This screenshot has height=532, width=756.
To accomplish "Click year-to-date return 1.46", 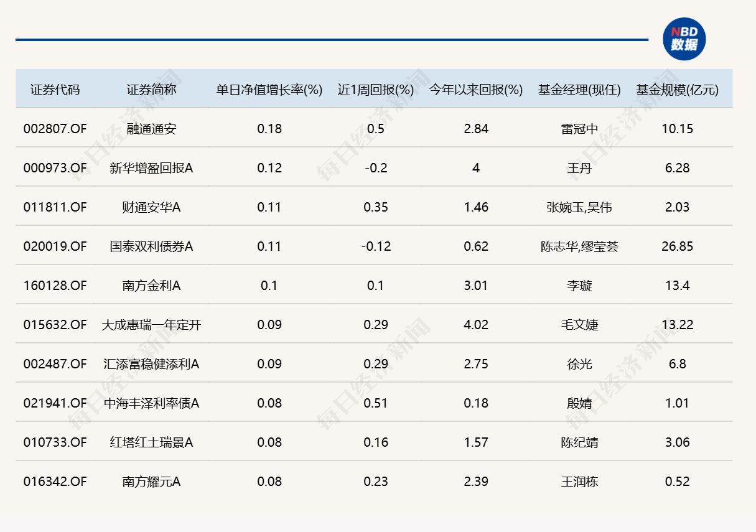I will [x=476, y=207].
